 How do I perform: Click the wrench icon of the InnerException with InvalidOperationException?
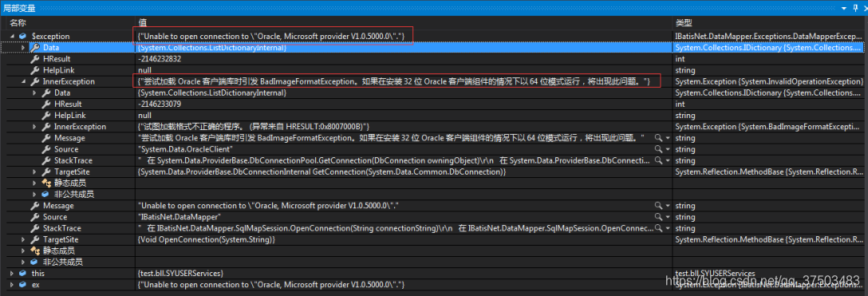34,81
